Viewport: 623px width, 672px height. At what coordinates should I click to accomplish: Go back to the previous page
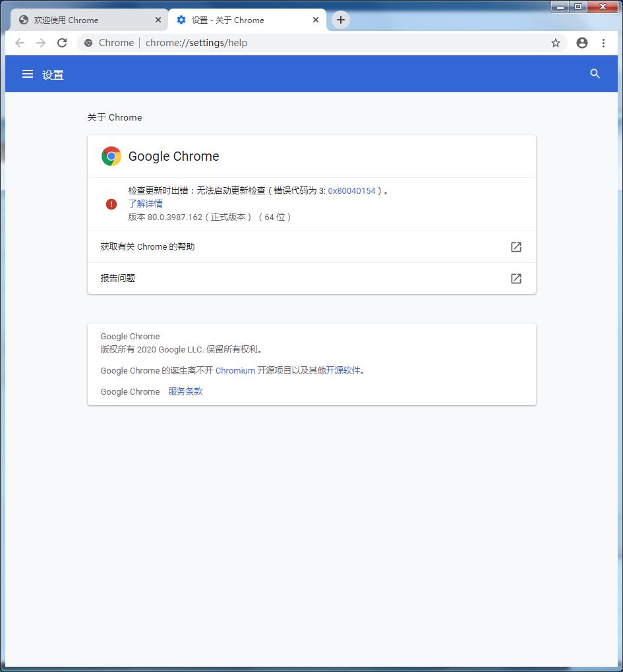[x=20, y=43]
